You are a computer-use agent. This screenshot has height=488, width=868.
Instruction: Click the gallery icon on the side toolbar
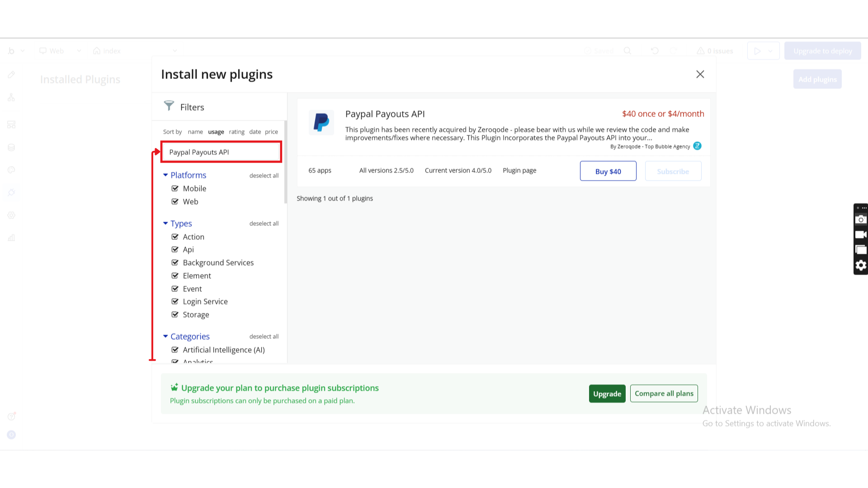(860, 250)
